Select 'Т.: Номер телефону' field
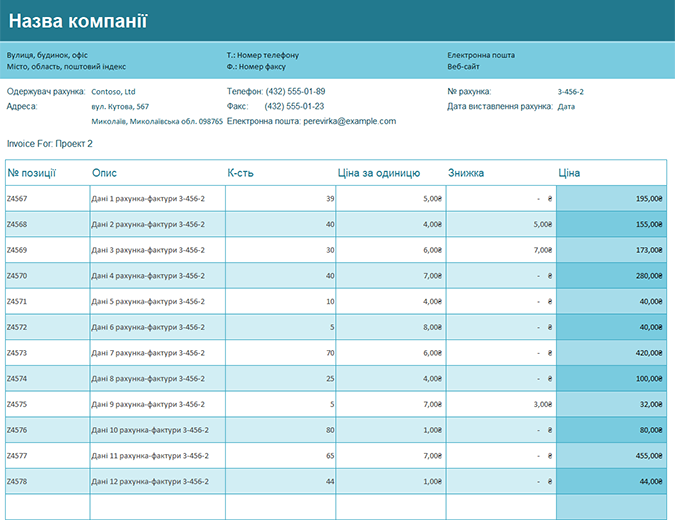 [263, 55]
